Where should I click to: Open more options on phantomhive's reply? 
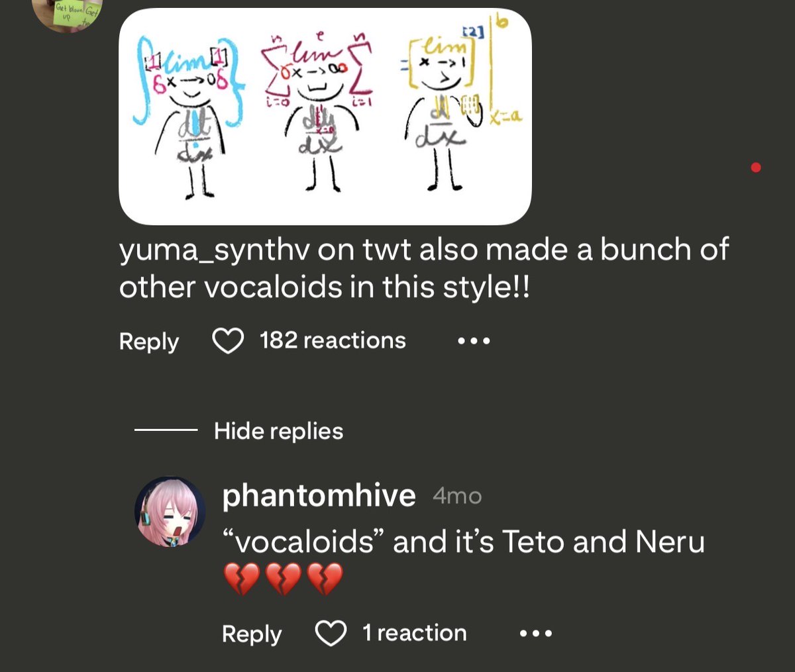click(535, 634)
